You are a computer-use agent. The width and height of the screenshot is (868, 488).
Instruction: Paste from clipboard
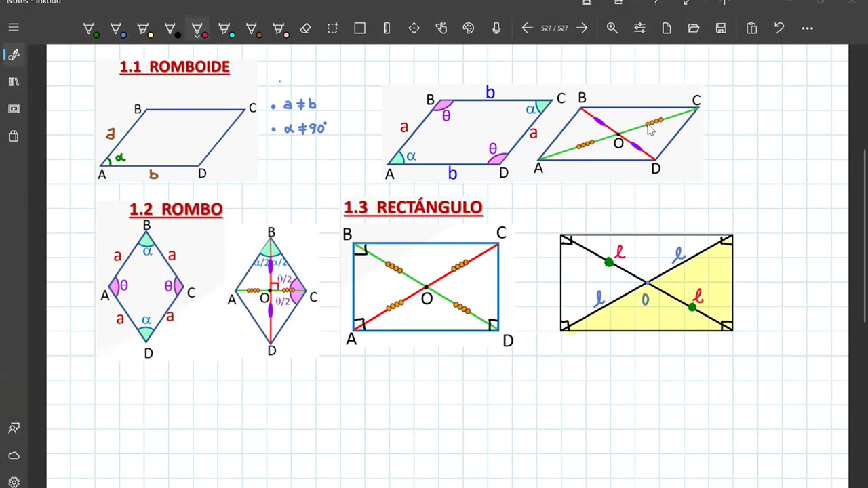(751, 28)
